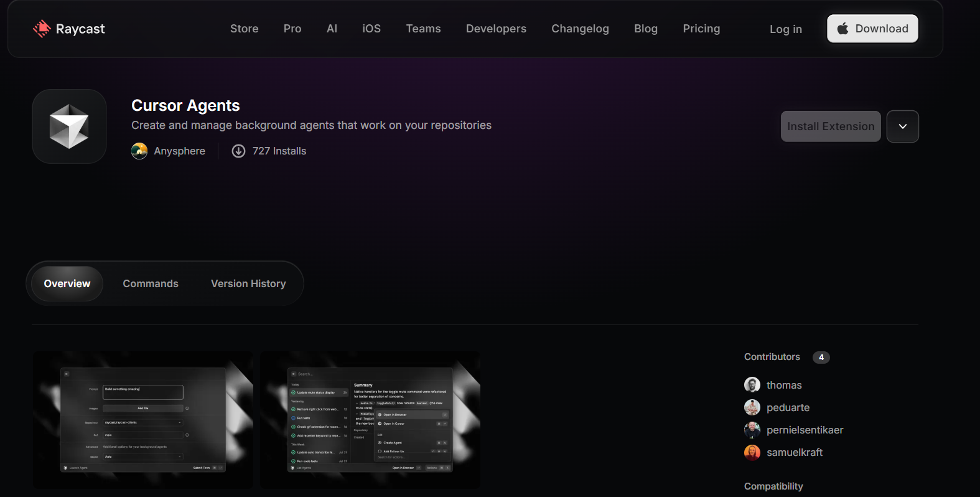
Task: Open the Version History tab
Action: (248, 283)
